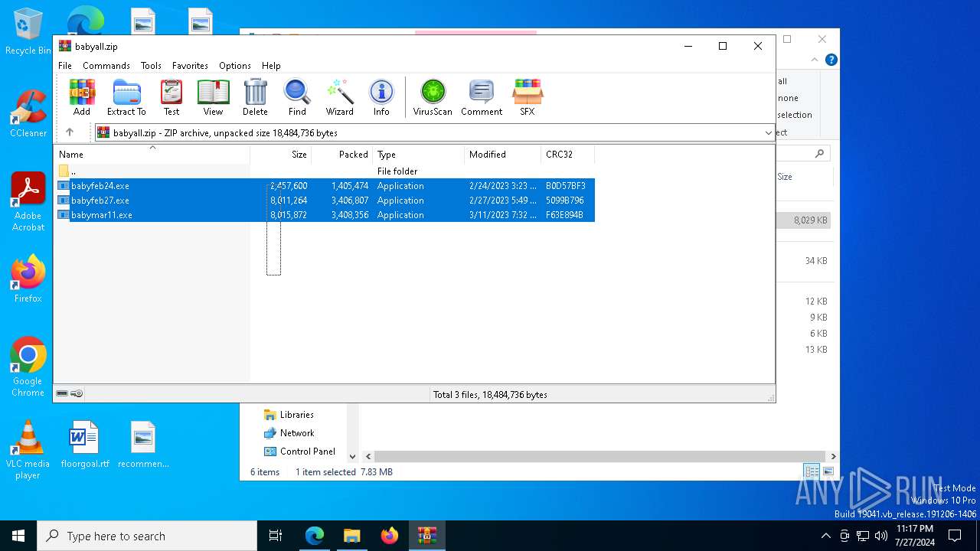Open Adobe Acrobat desktop shortcut
The image size is (980, 551).
tap(28, 202)
